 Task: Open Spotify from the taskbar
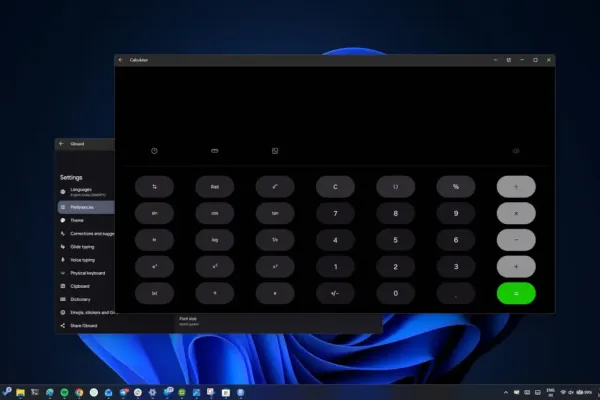64,392
